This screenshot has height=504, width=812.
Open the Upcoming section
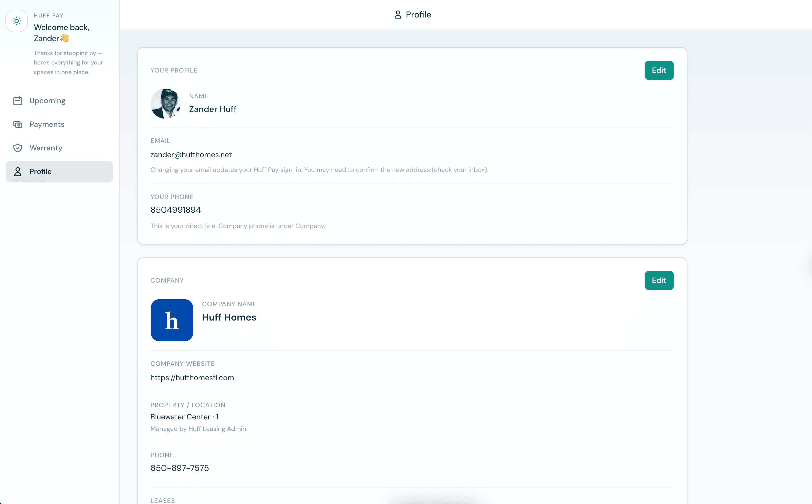coord(47,100)
